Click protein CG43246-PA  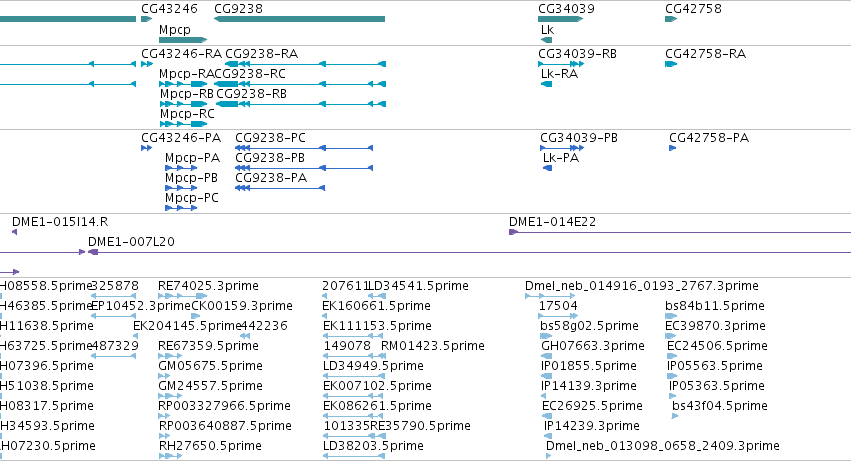point(181,138)
